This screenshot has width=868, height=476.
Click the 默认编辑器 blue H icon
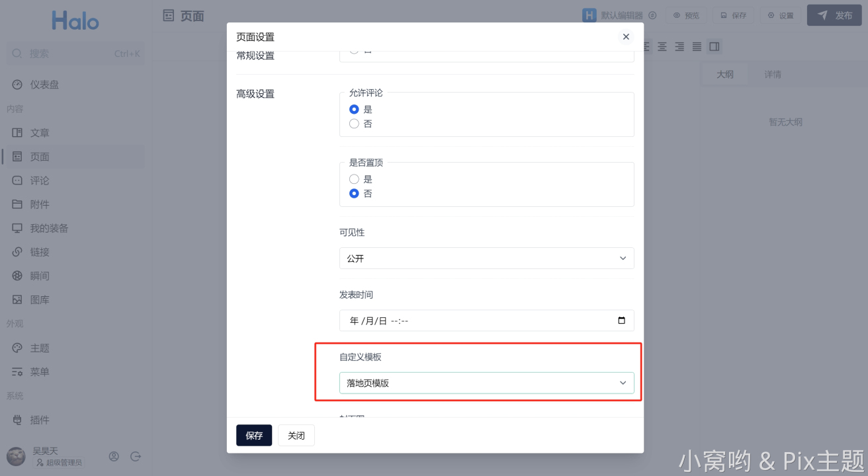(589, 15)
